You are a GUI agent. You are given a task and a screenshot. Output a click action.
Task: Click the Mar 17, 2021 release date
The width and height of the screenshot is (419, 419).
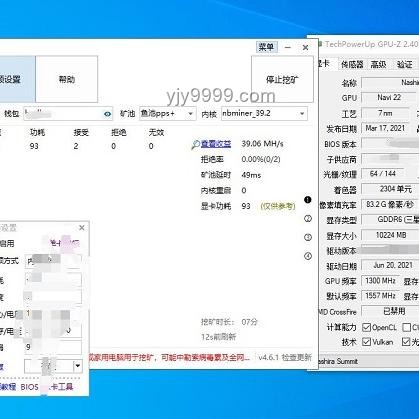(x=385, y=128)
